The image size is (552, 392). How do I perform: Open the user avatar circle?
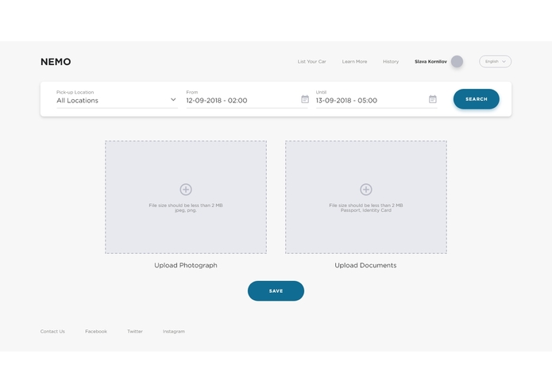[x=457, y=62]
